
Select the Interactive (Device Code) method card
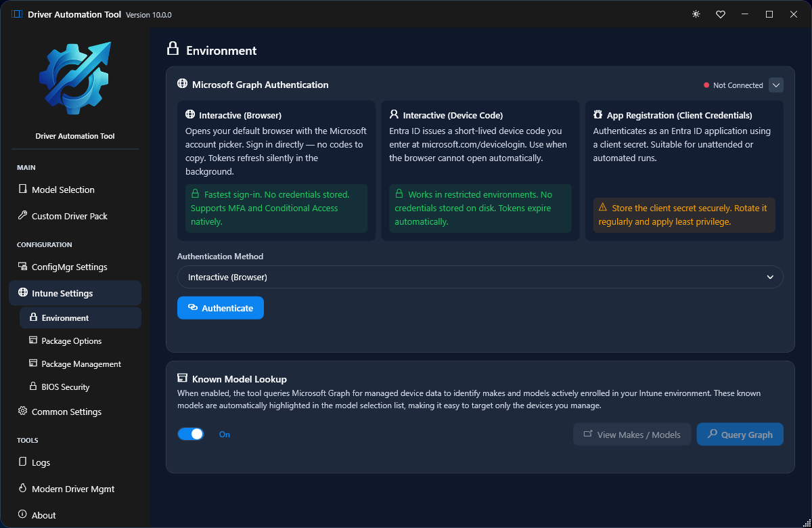(x=480, y=171)
